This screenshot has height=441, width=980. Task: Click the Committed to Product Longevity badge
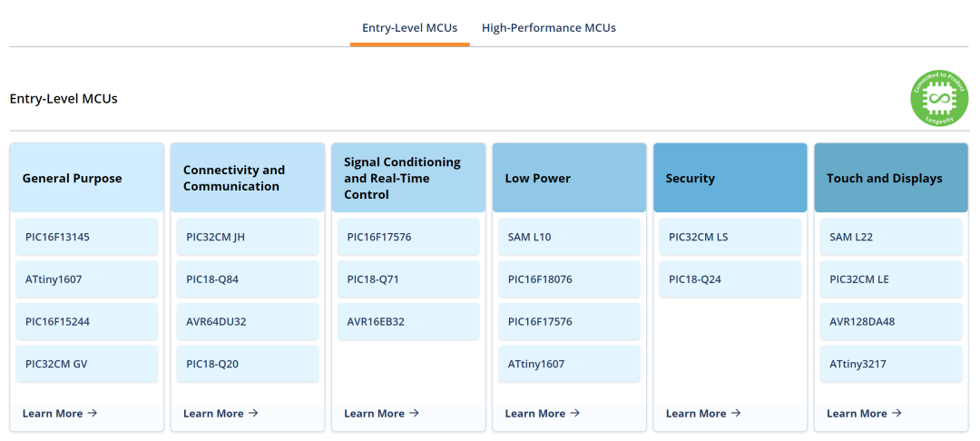[x=940, y=98]
